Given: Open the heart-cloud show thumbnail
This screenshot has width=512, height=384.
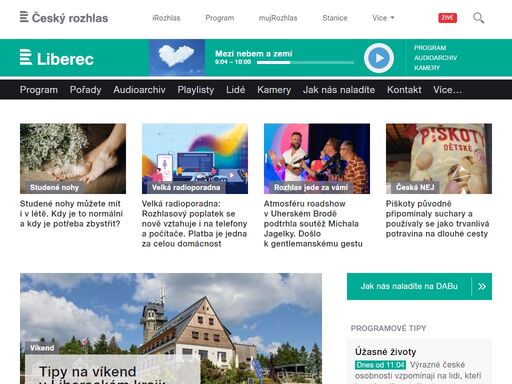Looking at the screenshot, I should tap(177, 58).
